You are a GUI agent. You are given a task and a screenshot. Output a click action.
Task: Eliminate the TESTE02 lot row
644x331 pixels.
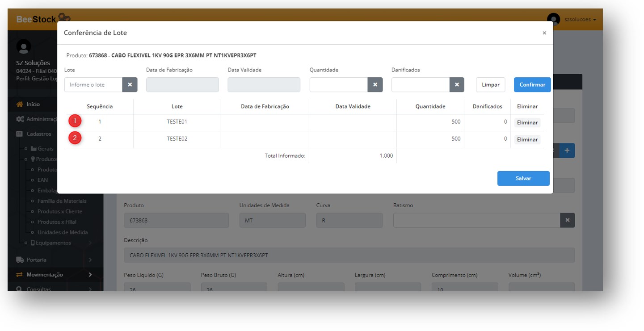coord(527,139)
